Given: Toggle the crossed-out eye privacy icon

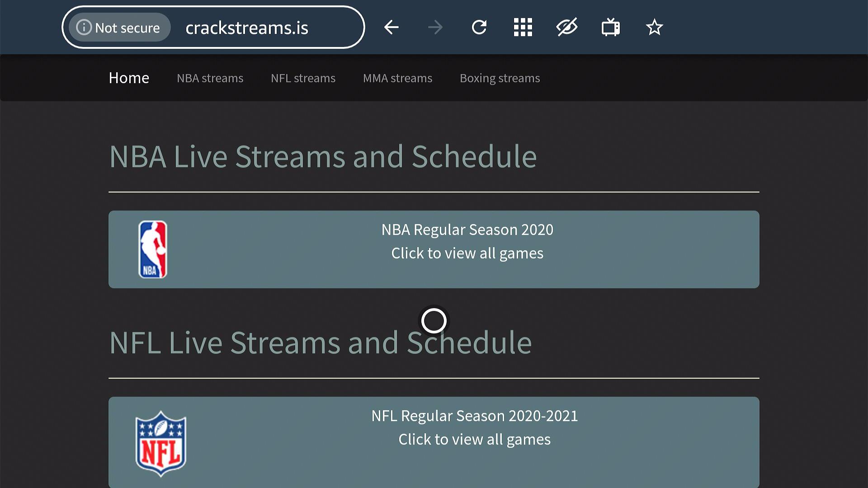Looking at the screenshot, I should 566,28.
